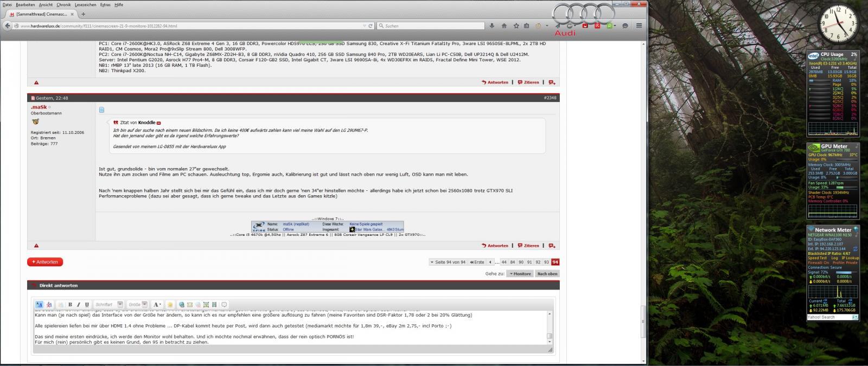Viewport: 868px width, 366px height.
Task: Toggle underline formatting in reply editor
Action: 87,305
